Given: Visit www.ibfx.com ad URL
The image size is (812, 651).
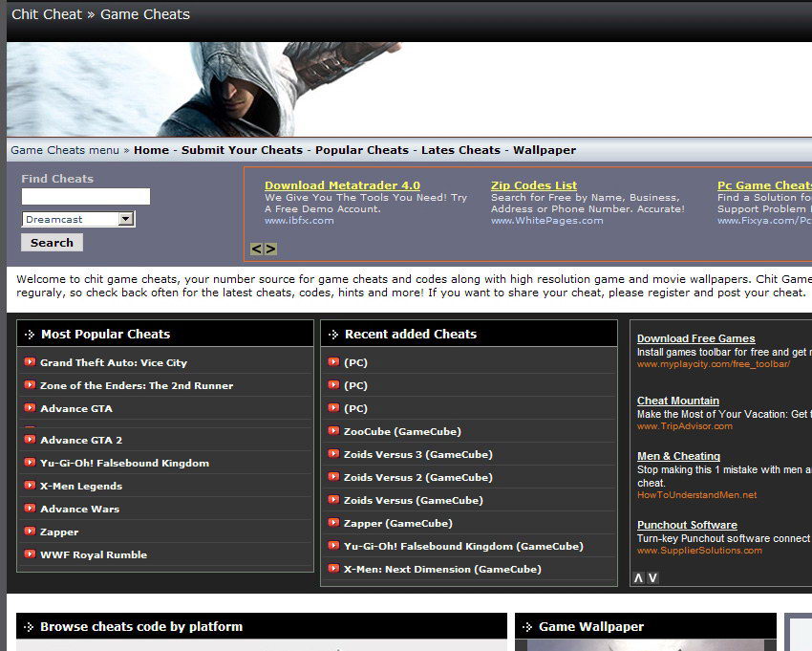Looking at the screenshot, I should [299, 220].
